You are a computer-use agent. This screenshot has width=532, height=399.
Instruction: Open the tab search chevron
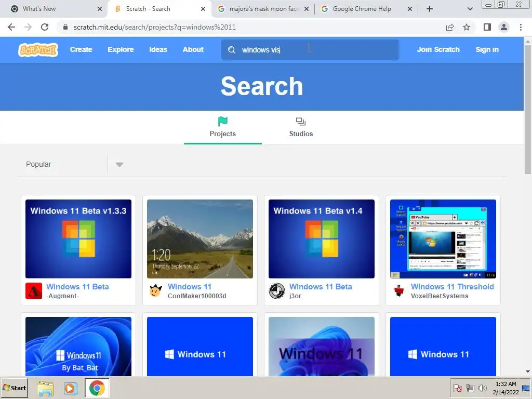pyautogui.click(x=470, y=9)
